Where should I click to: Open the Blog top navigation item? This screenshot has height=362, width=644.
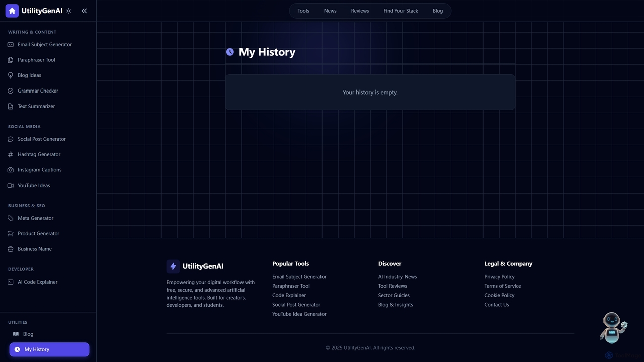pyautogui.click(x=438, y=11)
